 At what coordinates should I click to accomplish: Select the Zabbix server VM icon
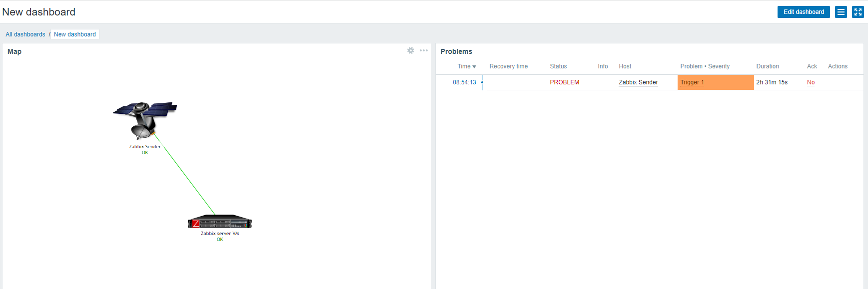coord(220,222)
